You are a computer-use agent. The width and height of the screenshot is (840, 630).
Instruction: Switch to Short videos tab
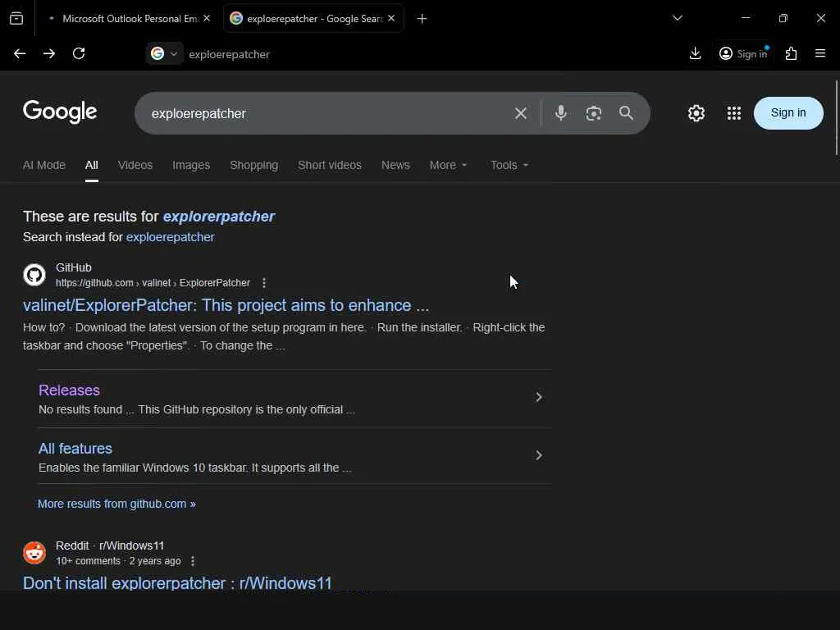coord(330,166)
